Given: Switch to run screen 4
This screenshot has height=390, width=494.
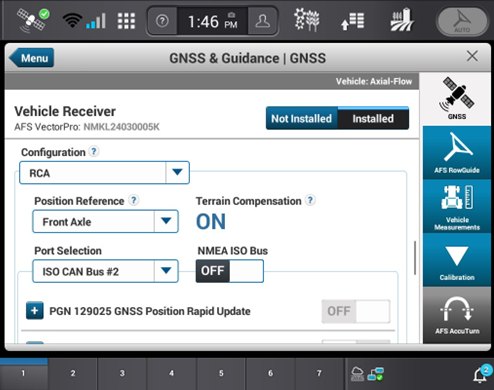Looking at the screenshot, I should (x=171, y=373).
